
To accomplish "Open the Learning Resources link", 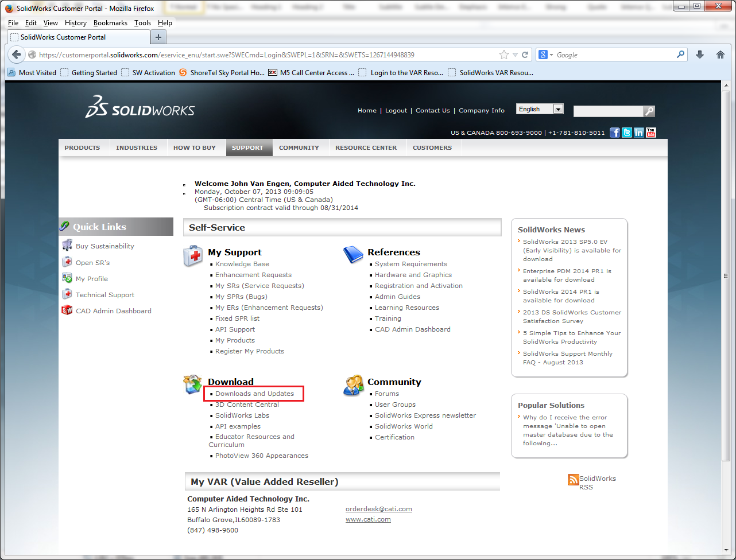I will coord(407,308).
